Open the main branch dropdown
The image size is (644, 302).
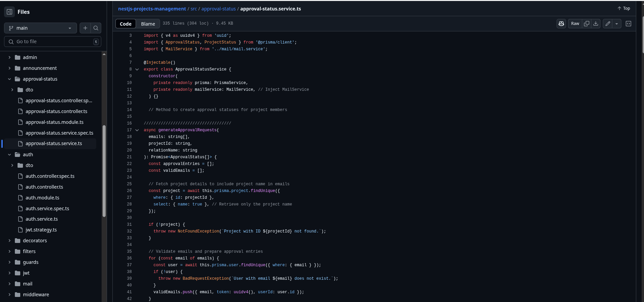coord(41,28)
